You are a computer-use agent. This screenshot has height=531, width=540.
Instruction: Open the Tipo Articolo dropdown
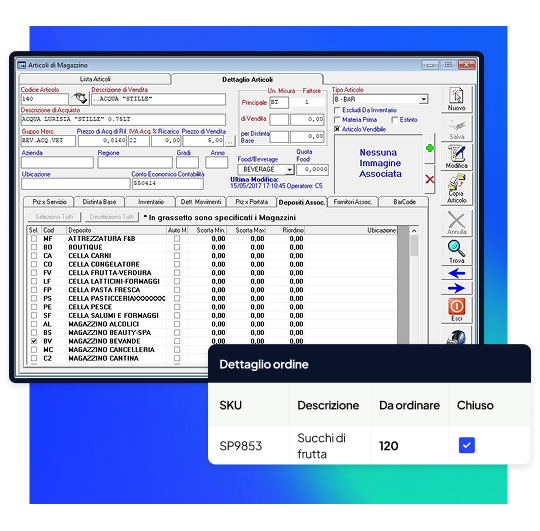423,100
